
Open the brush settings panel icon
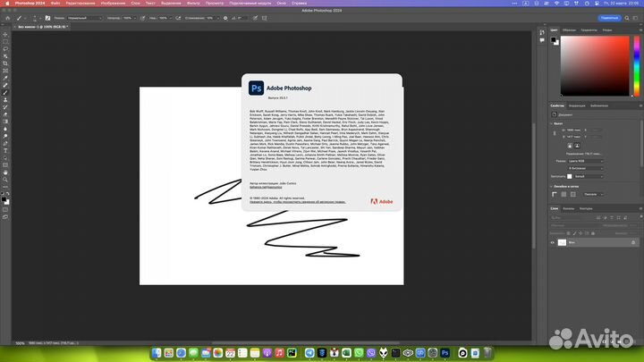tap(47, 18)
